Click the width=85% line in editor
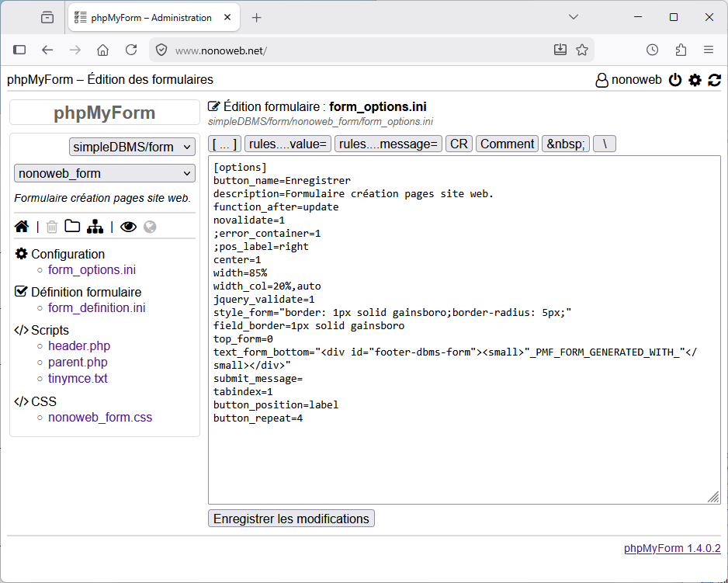This screenshot has width=728, height=583. (x=240, y=272)
